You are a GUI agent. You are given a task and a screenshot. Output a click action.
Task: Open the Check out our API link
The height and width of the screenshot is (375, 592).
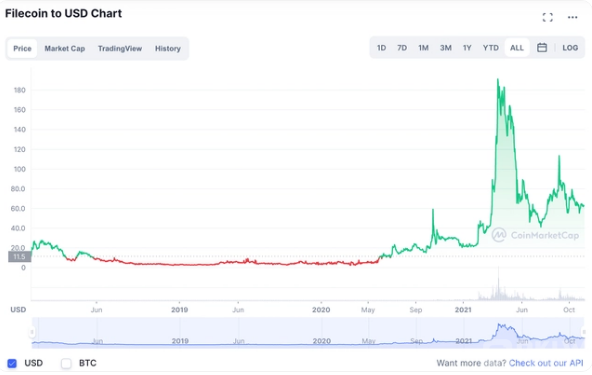point(546,363)
